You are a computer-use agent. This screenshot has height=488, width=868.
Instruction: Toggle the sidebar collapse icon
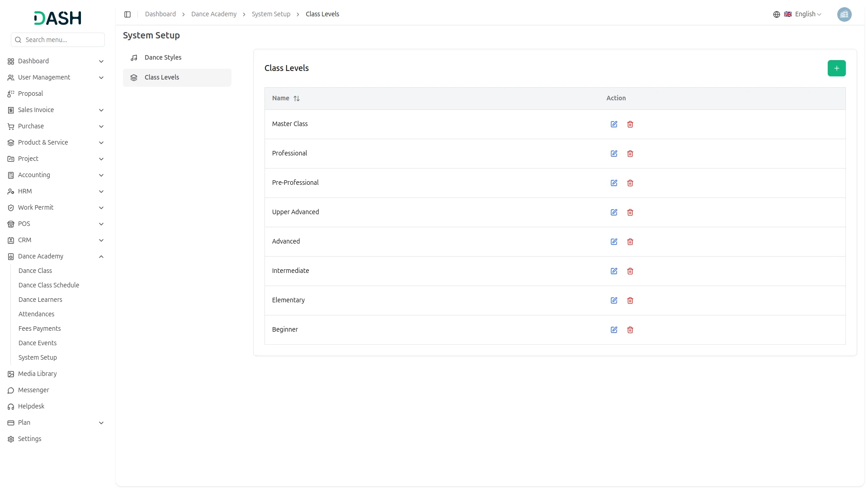(x=127, y=14)
